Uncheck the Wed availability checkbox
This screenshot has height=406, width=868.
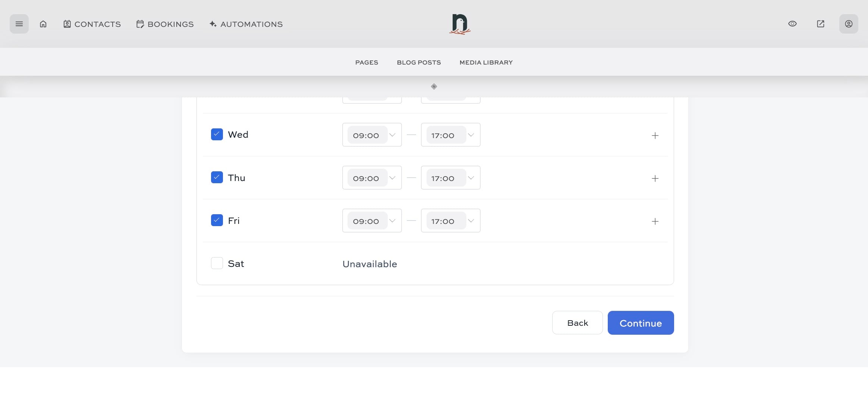[x=217, y=134]
